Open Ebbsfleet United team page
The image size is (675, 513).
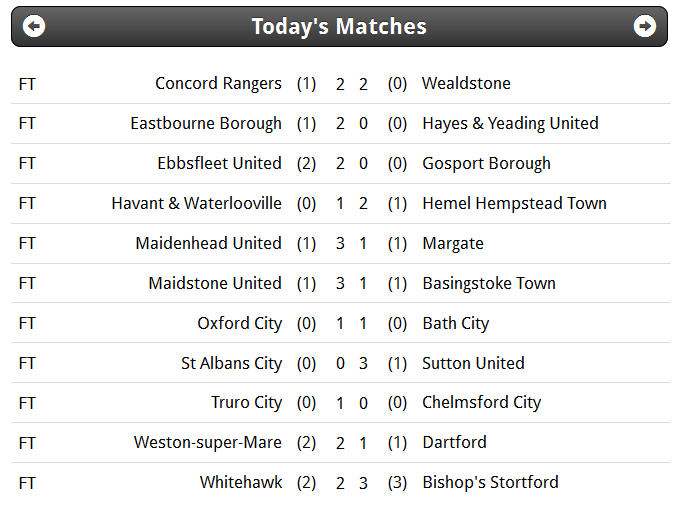click(219, 164)
